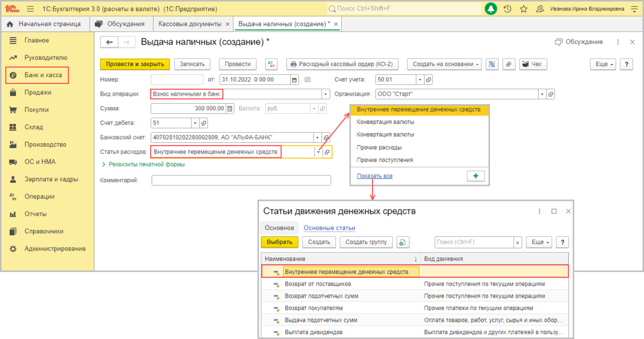Open calculator for Сумма field

[x=230, y=109]
